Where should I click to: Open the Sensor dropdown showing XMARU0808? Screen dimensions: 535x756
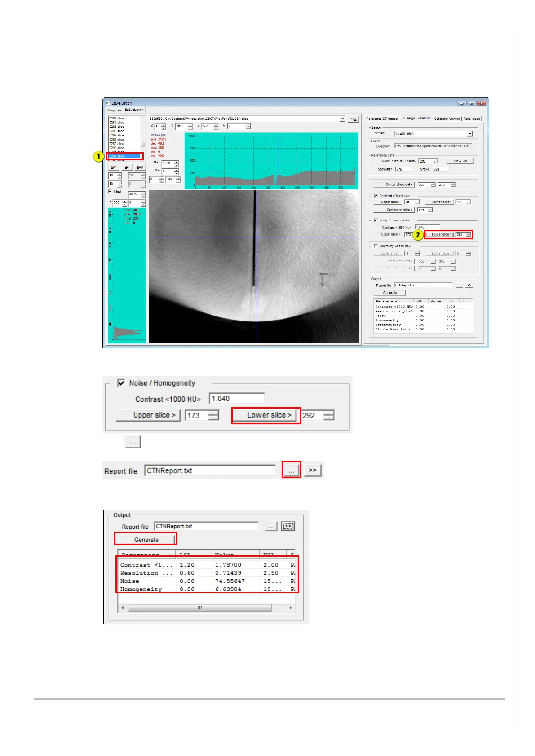(x=433, y=134)
